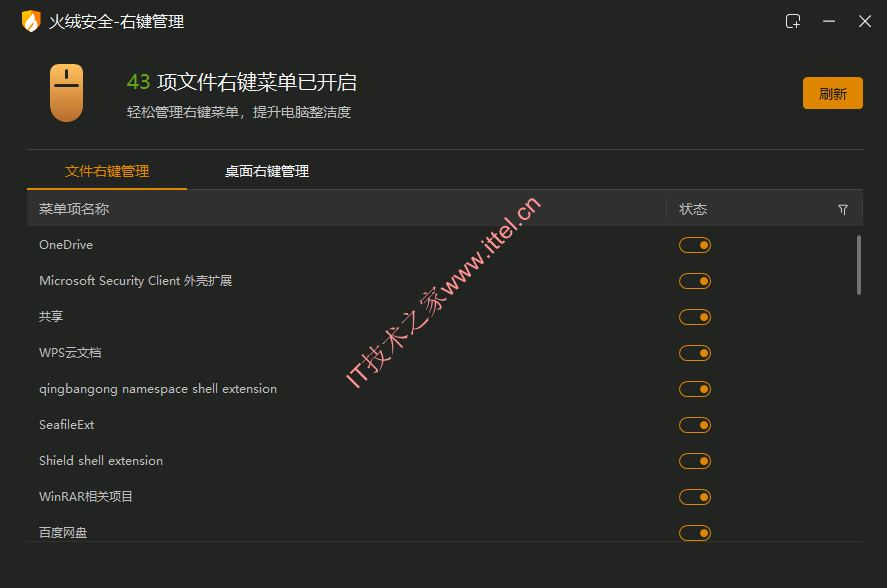
Task: Toggle qingbangong namespace shell extension switch
Action: coord(695,389)
